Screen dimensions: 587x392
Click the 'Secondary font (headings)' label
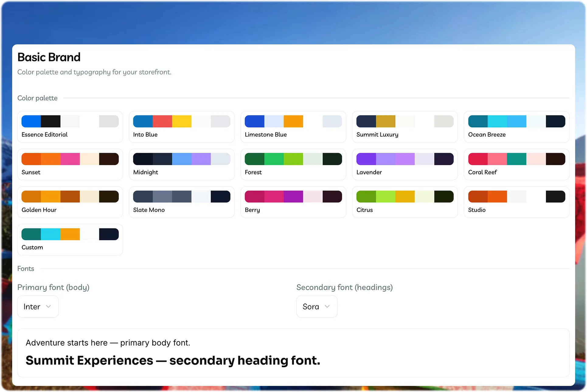(345, 287)
